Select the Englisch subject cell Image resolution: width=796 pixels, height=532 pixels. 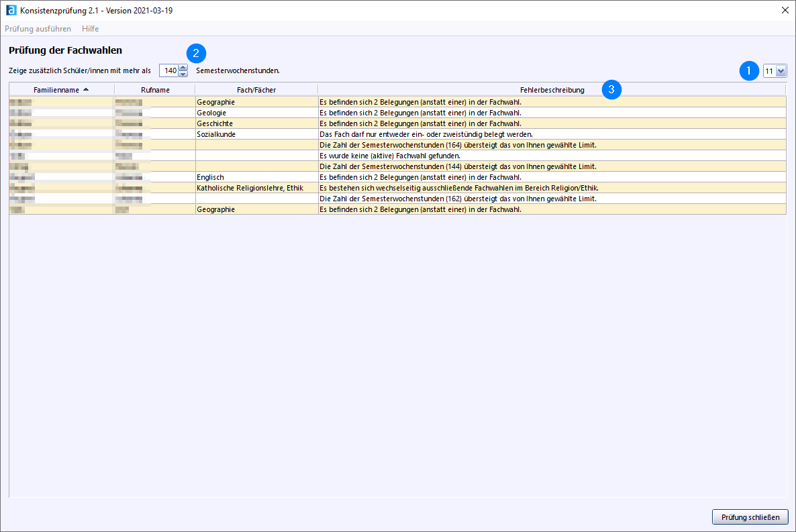[x=256, y=177]
